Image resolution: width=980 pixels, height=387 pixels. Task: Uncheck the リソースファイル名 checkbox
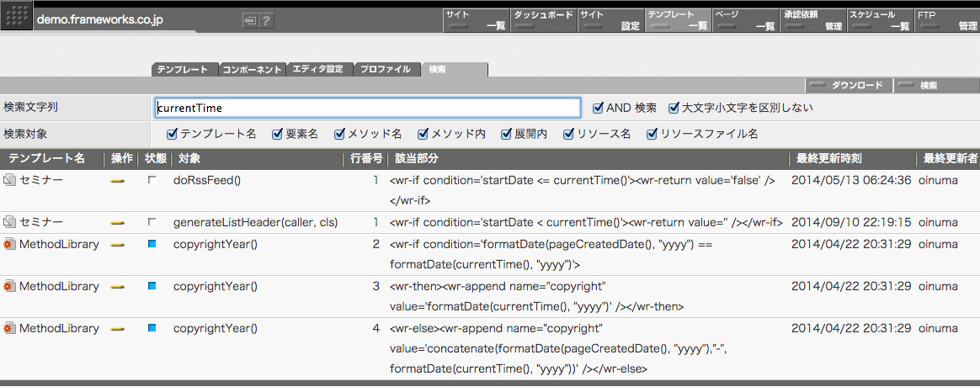pyautogui.click(x=652, y=134)
